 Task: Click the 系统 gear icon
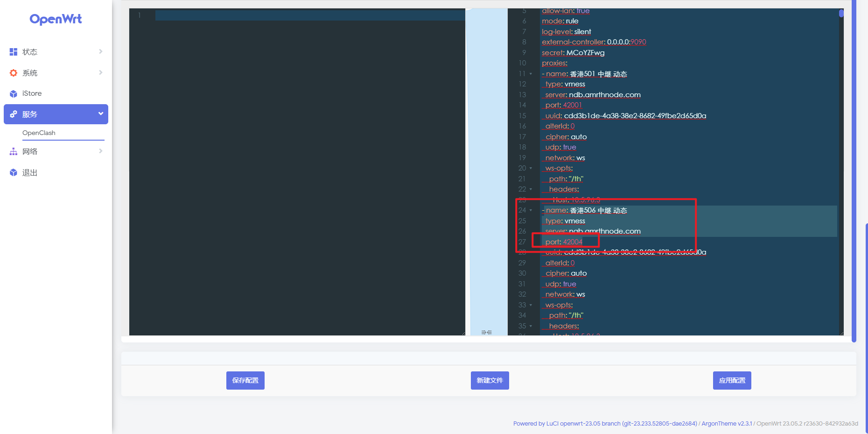click(x=14, y=73)
